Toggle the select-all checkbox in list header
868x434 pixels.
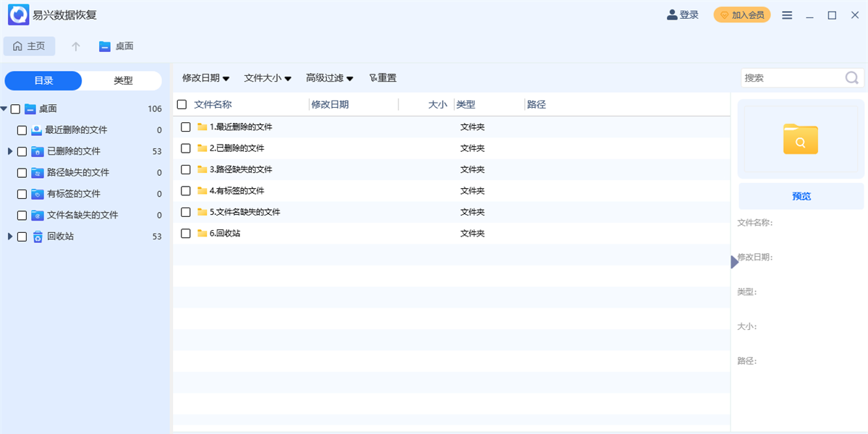click(182, 104)
